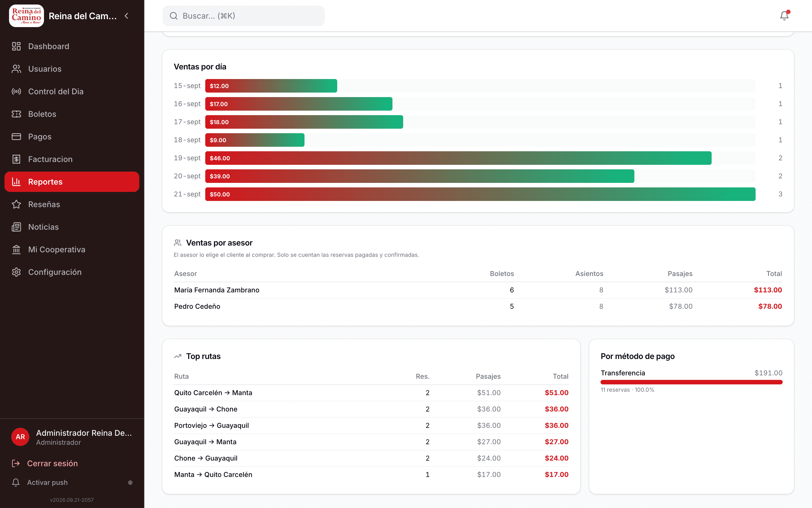Navigate to Boletos

pyautogui.click(x=72, y=114)
